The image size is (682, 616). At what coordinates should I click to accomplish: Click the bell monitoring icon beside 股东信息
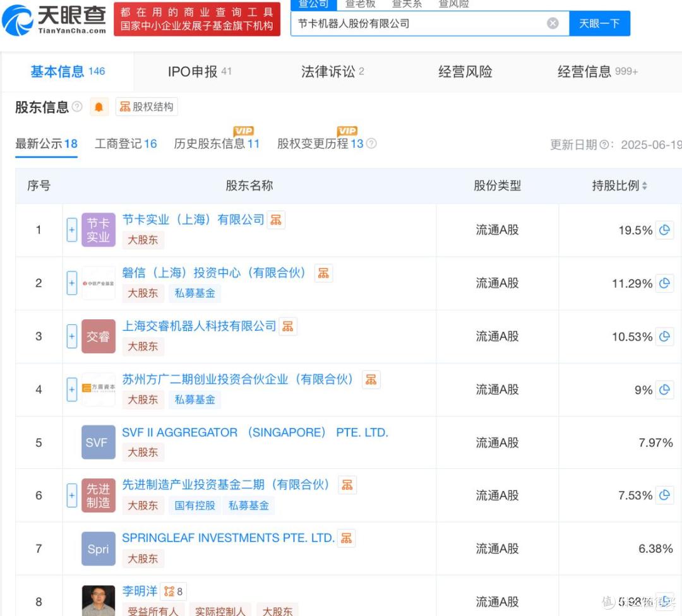pos(98,107)
